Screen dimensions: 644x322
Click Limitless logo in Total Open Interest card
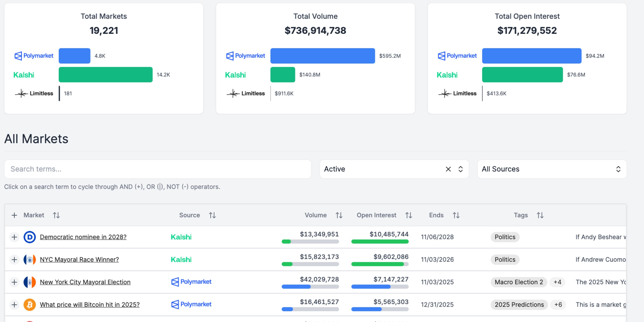tap(458, 93)
